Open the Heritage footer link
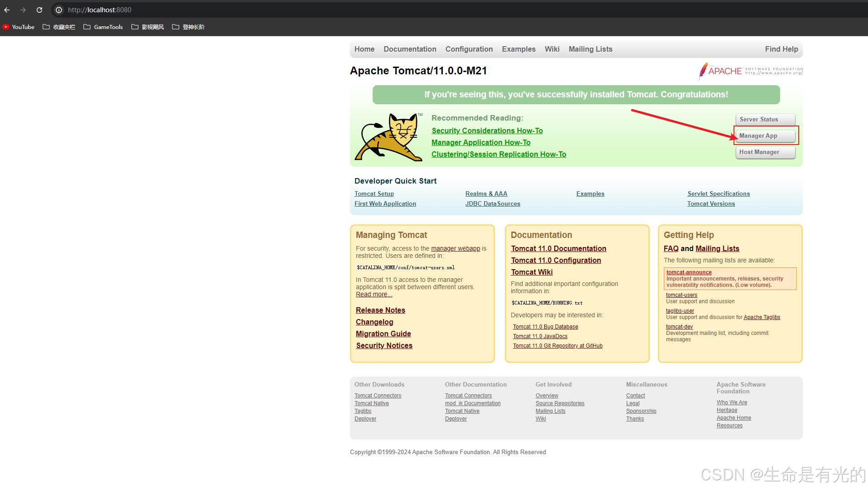The height and width of the screenshot is (489, 868). [x=727, y=410]
